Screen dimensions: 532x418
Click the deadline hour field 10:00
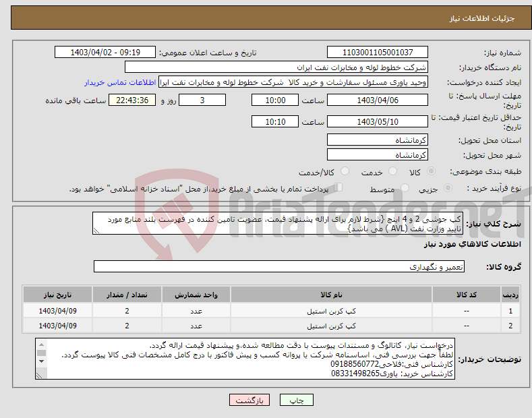point(275,100)
